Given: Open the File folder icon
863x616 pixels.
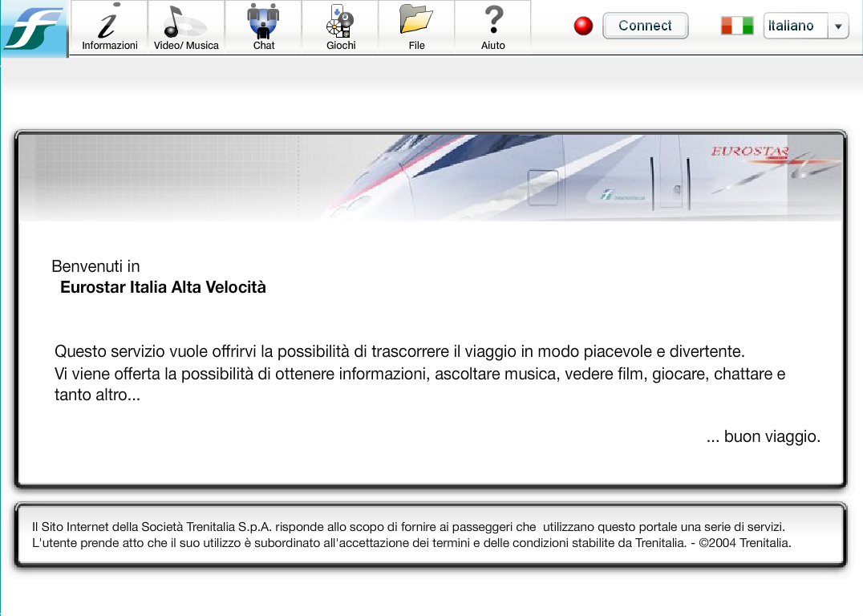Looking at the screenshot, I should [x=416, y=18].
